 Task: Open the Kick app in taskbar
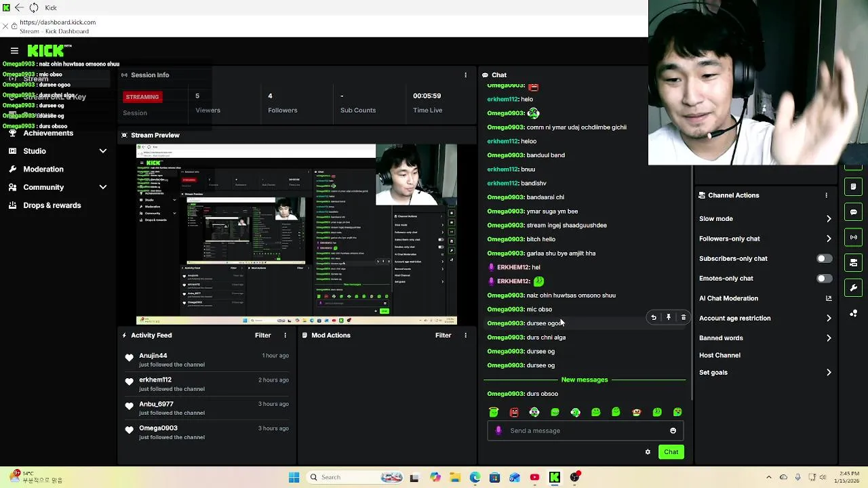pyautogui.click(x=555, y=477)
